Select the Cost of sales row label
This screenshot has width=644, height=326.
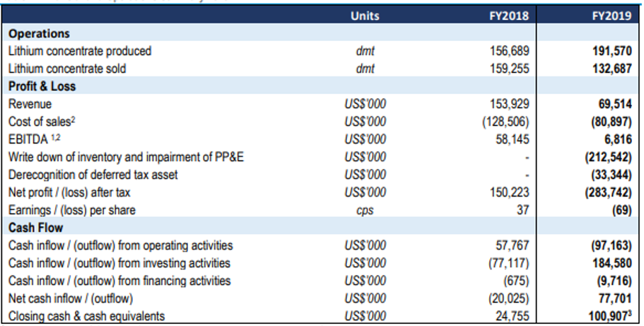click(42, 122)
